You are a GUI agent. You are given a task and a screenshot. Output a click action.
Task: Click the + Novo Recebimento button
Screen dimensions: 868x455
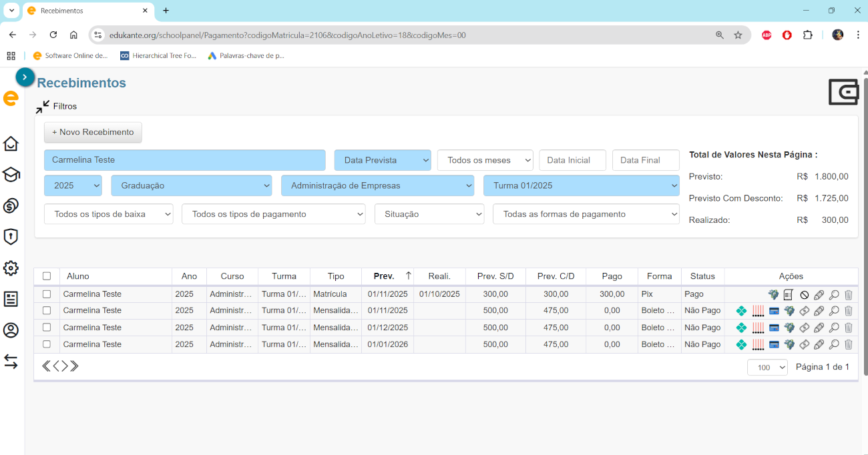[x=93, y=132]
